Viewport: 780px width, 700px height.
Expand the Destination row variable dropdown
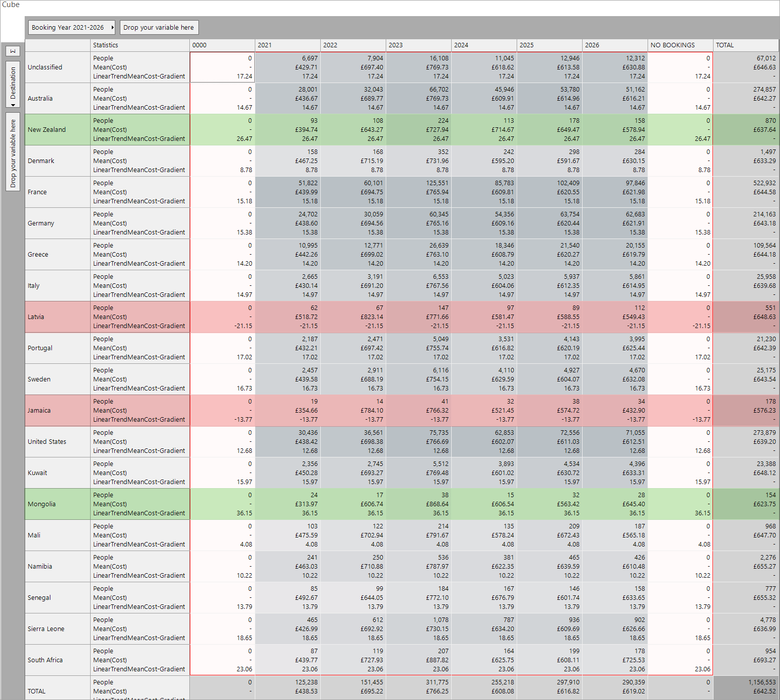click(x=13, y=105)
